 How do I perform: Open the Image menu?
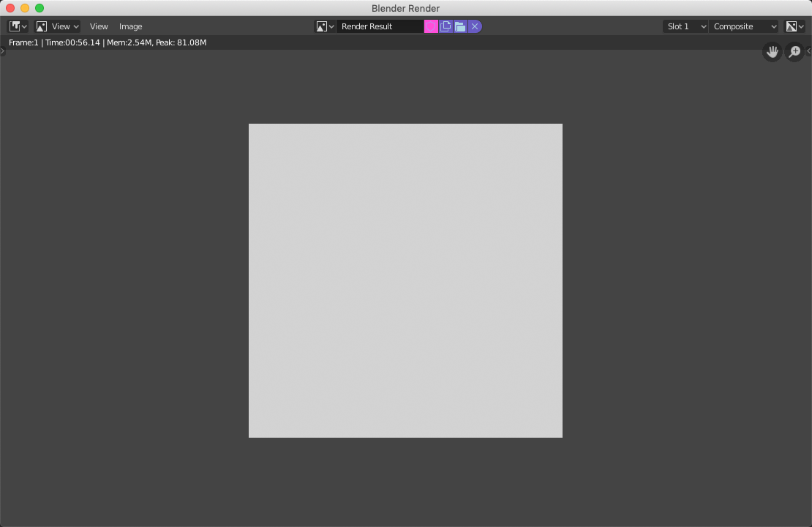coord(130,26)
